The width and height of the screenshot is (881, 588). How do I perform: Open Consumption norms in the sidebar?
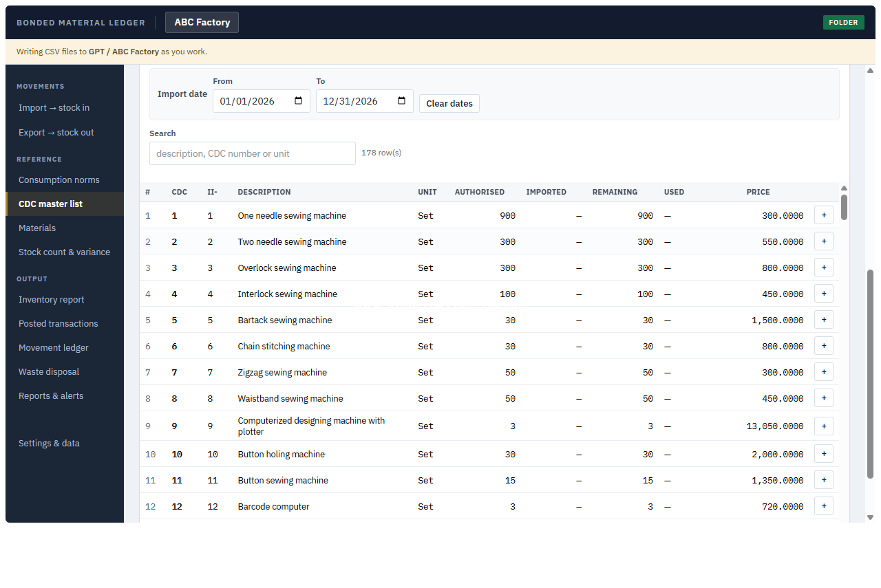pos(59,179)
